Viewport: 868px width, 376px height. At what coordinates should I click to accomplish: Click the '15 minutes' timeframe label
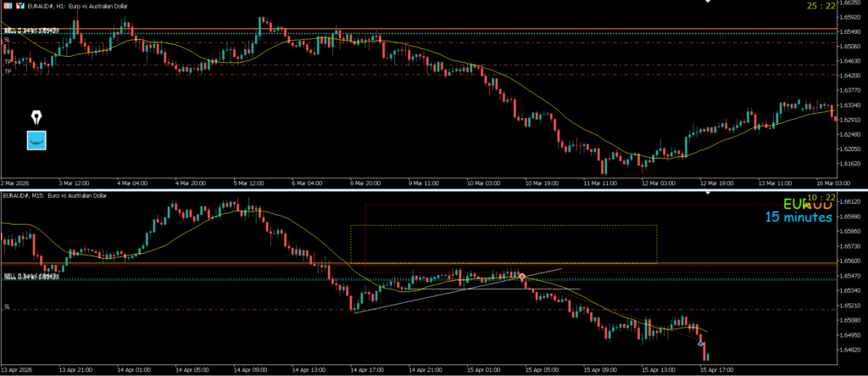(x=797, y=217)
